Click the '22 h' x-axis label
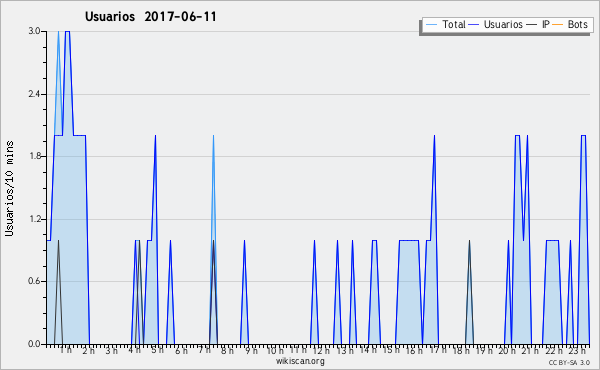The width and height of the screenshot is (600, 370). point(554,350)
